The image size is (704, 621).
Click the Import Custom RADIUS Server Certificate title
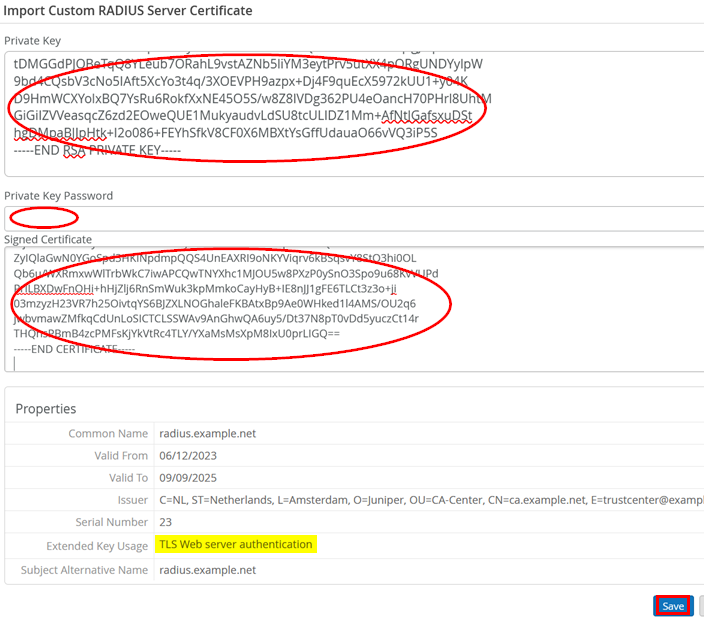(x=128, y=10)
